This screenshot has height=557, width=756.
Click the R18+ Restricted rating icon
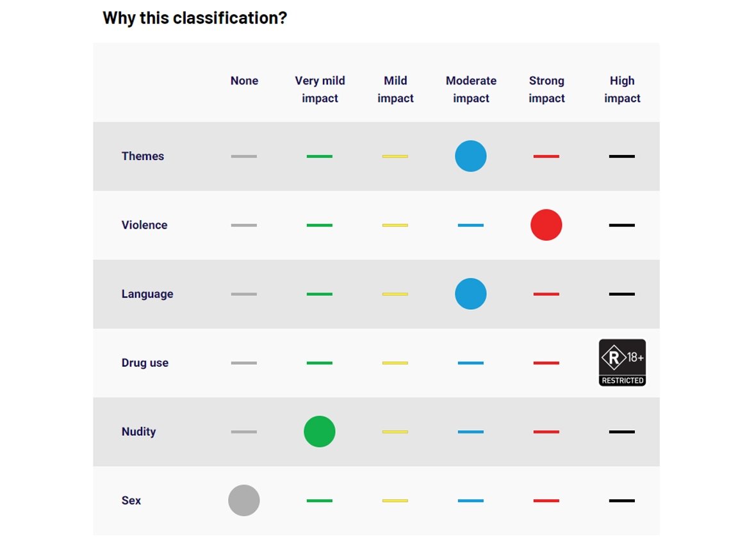coord(621,362)
